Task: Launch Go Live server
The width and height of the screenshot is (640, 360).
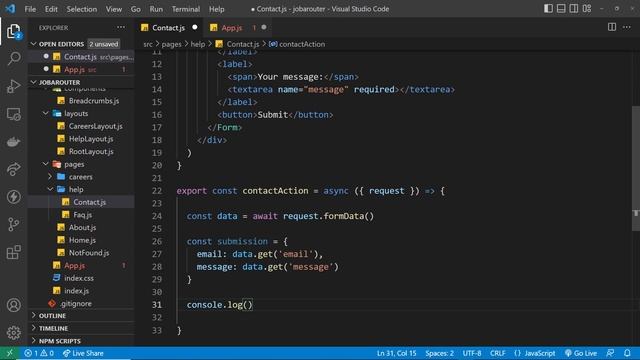Action: tap(580, 353)
